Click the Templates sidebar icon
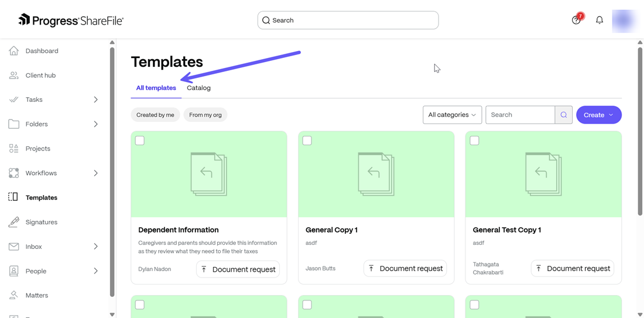The width and height of the screenshot is (644, 318). pos(13,197)
